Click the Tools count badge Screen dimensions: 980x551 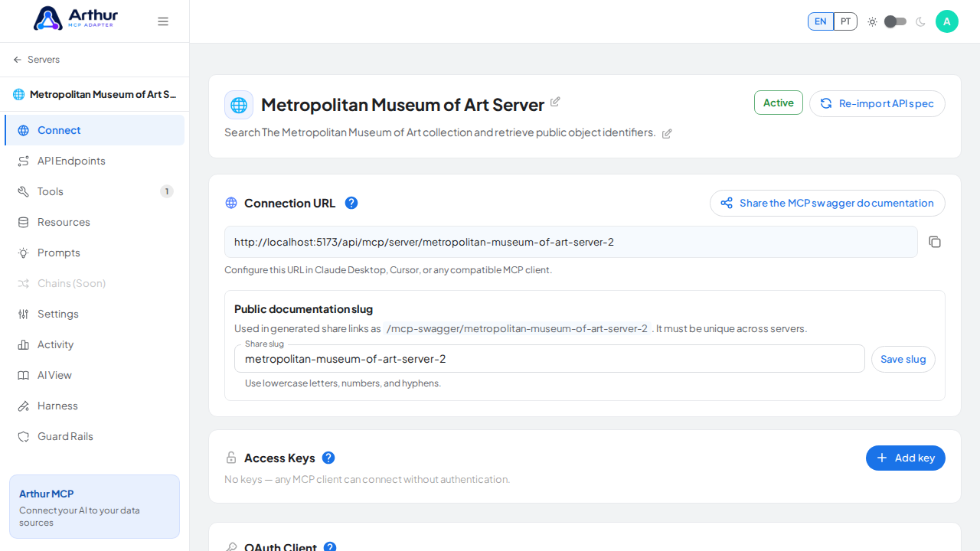coord(167,191)
